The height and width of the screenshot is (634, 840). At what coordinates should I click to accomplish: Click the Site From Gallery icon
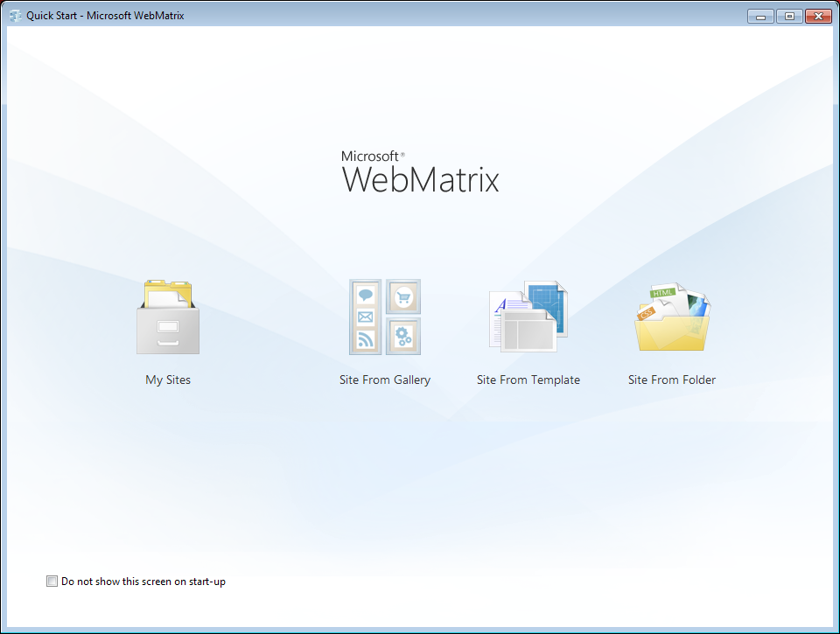click(385, 317)
